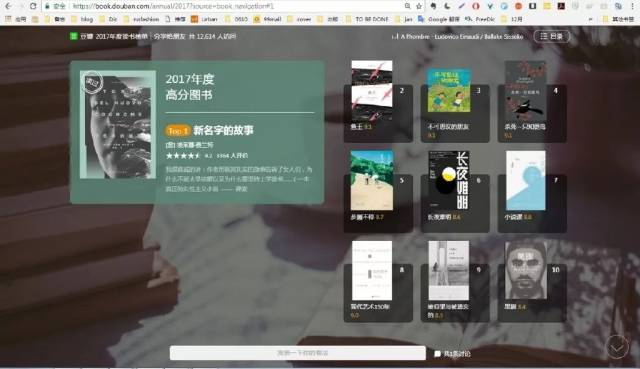Open the Jan bookmark folder
The height and width of the screenshot is (369, 640).
click(404, 19)
